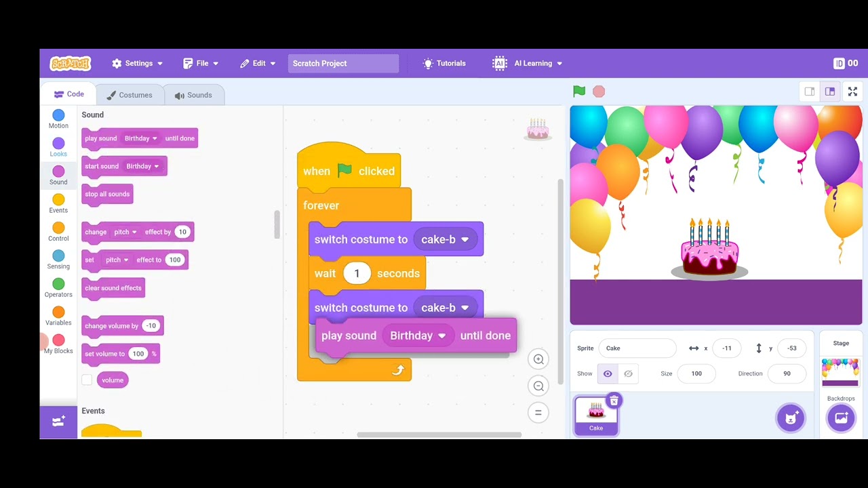Hide the sprite with crossed eye icon
This screenshot has width=868, height=488.
[628, 373]
